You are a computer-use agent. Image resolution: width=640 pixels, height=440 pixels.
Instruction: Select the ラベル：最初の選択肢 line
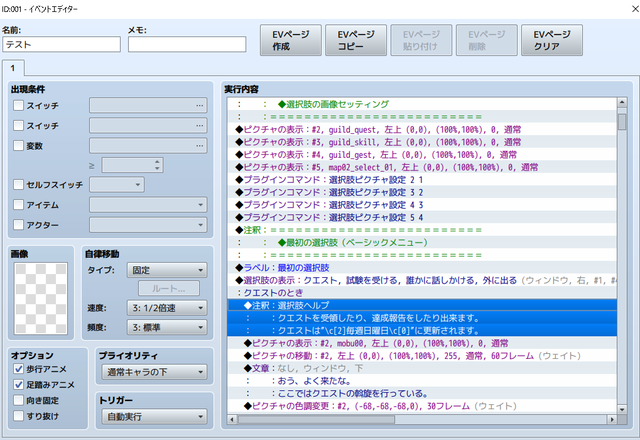pyautogui.click(x=422, y=268)
